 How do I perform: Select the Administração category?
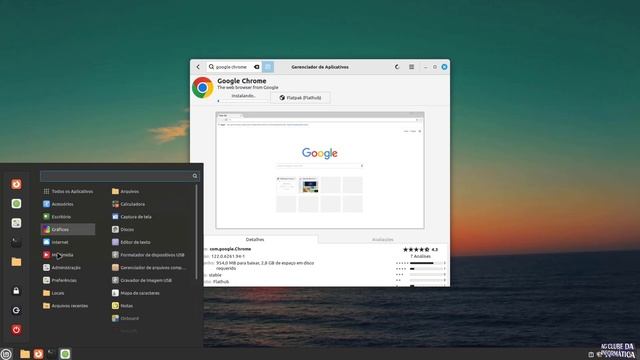pos(68,268)
